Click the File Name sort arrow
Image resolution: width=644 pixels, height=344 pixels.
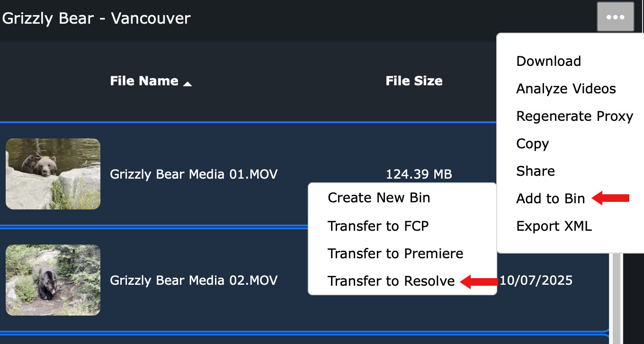pos(188,84)
